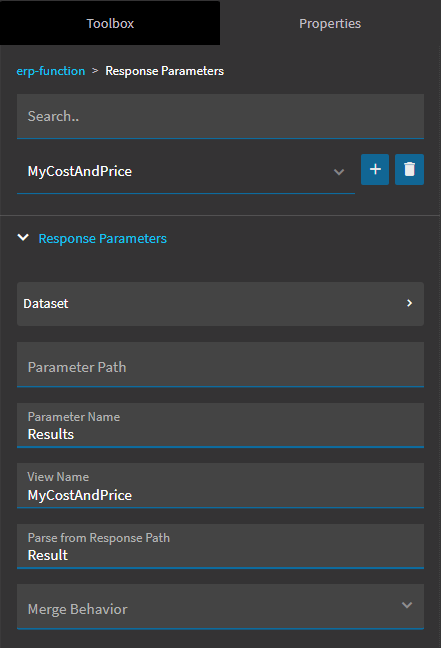This screenshot has height=648, width=441.
Task: Open the Dataset entry
Action: click(220, 304)
